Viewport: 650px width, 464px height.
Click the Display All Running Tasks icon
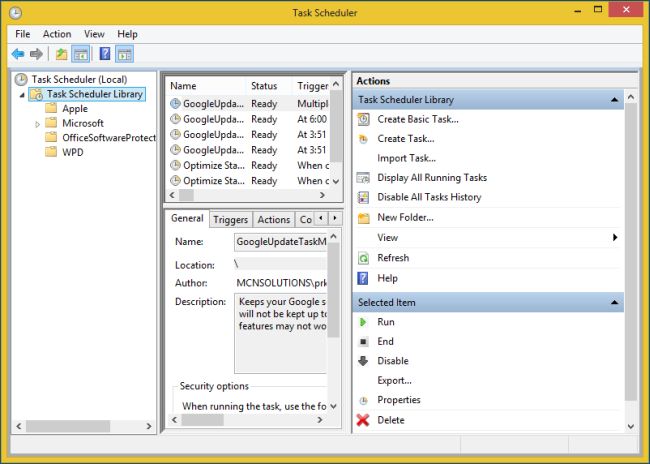pos(363,178)
